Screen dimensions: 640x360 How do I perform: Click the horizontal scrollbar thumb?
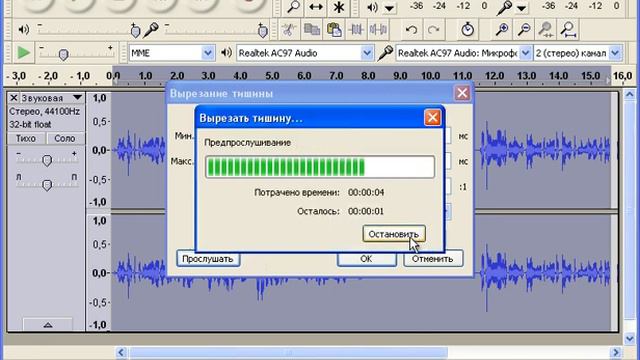tap(288, 352)
